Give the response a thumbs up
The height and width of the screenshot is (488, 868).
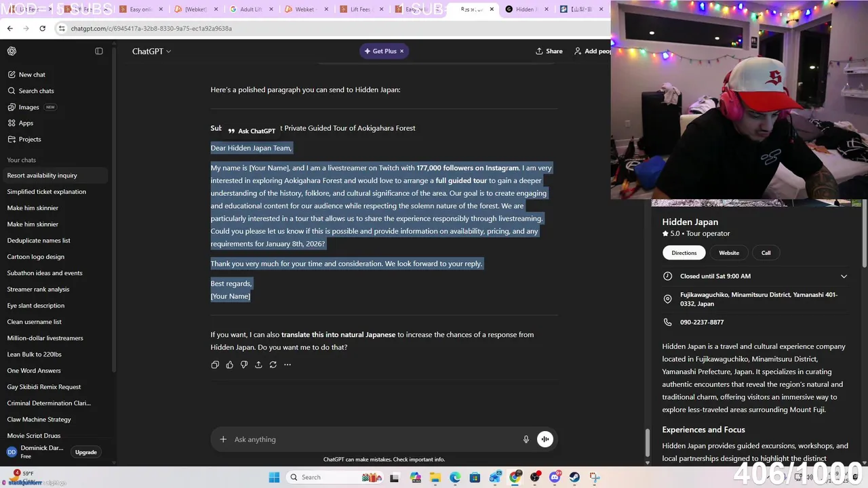[x=230, y=365]
